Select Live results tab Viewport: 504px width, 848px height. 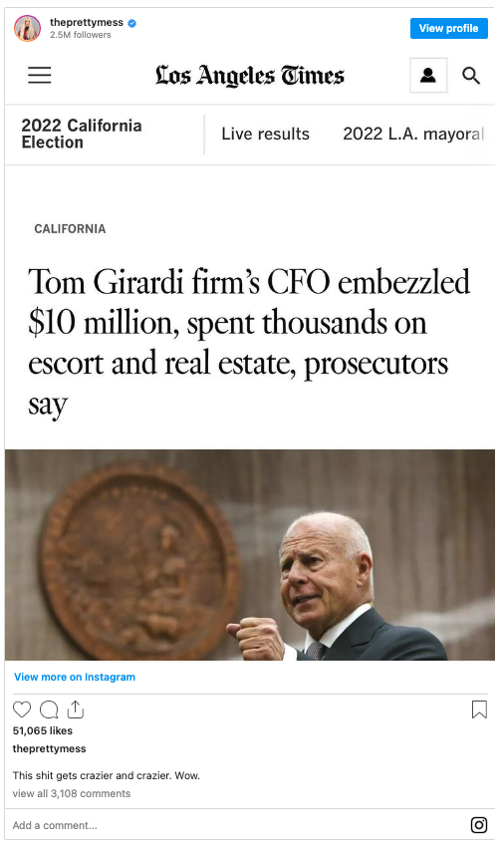(x=266, y=134)
